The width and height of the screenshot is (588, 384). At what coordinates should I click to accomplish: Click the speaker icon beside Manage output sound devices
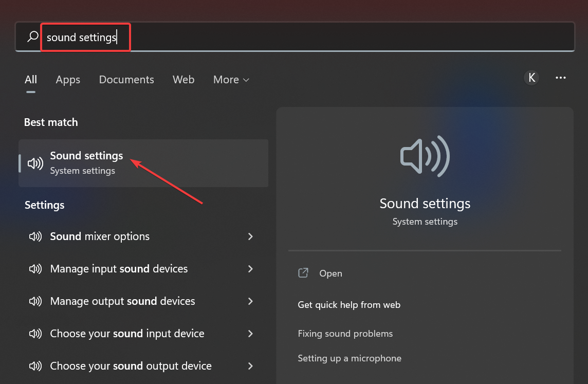pos(35,301)
